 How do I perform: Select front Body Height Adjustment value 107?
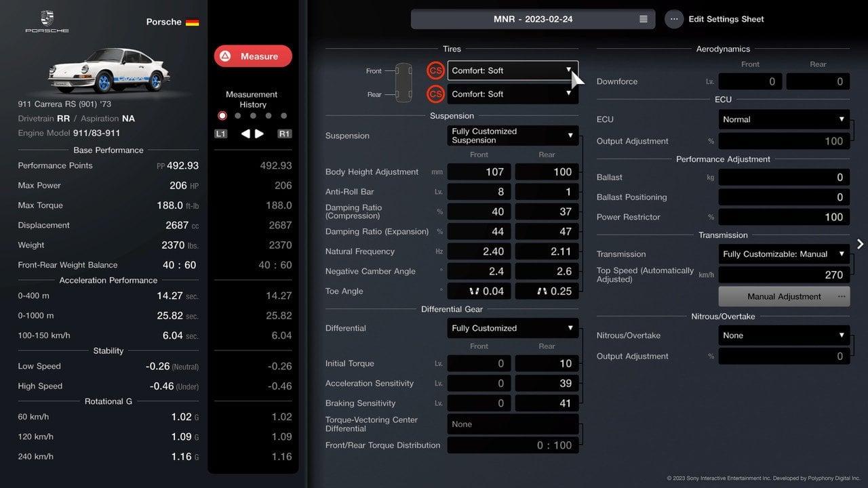479,172
